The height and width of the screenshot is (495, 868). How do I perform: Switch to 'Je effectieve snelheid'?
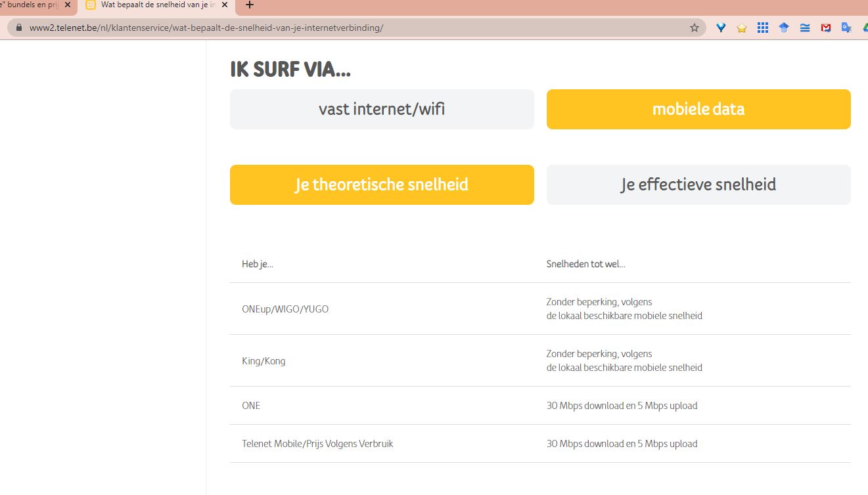pos(698,184)
